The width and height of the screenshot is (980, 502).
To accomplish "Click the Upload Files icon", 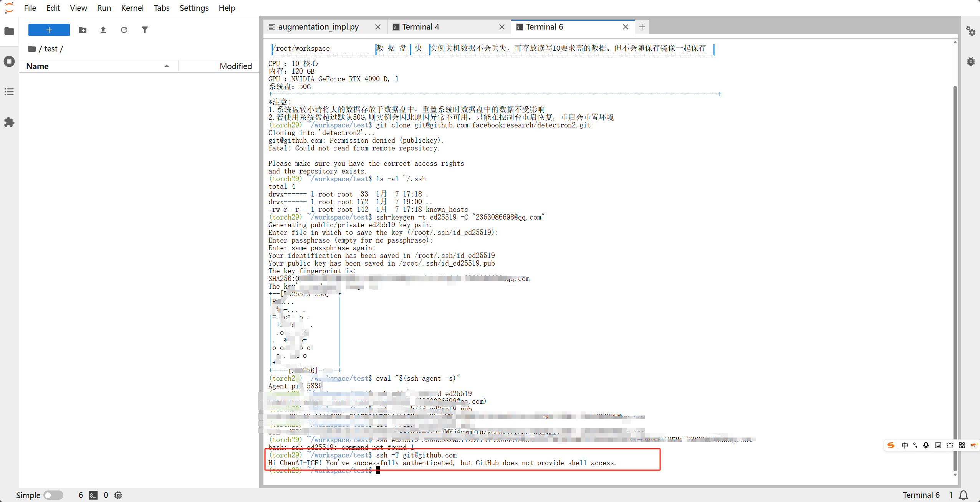I will coord(103,30).
